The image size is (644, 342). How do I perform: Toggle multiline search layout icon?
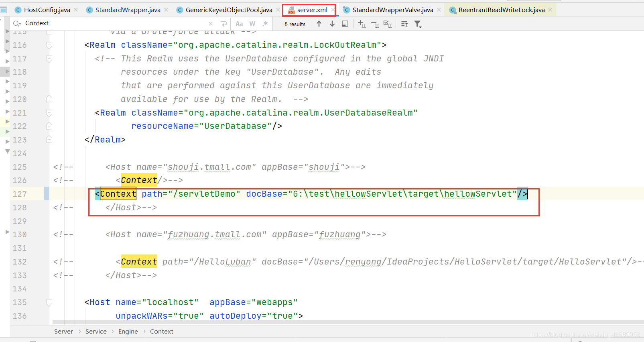pos(404,24)
